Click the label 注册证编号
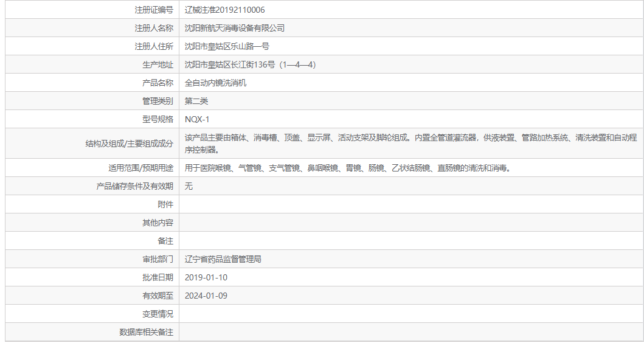Image resolution: width=644 pixels, height=343 pixels. click(x=154, y=10)
